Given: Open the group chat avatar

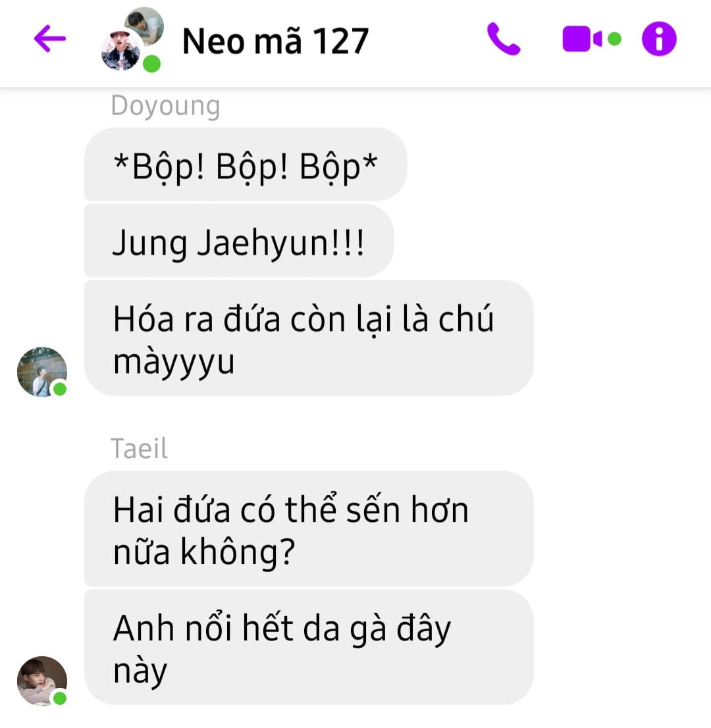Looking at the screenshot, I should coord(132,39).
